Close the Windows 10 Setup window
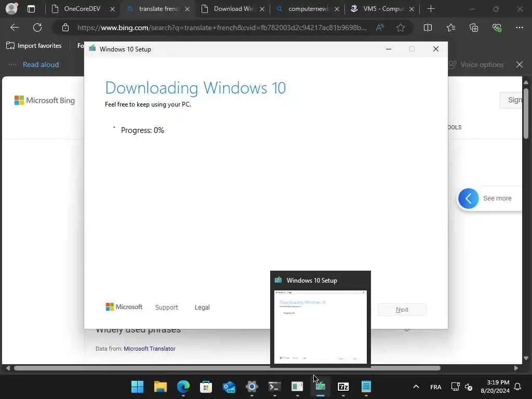Image resolution: width=532 pixels, height=399 pixels. tap(436, 49)
